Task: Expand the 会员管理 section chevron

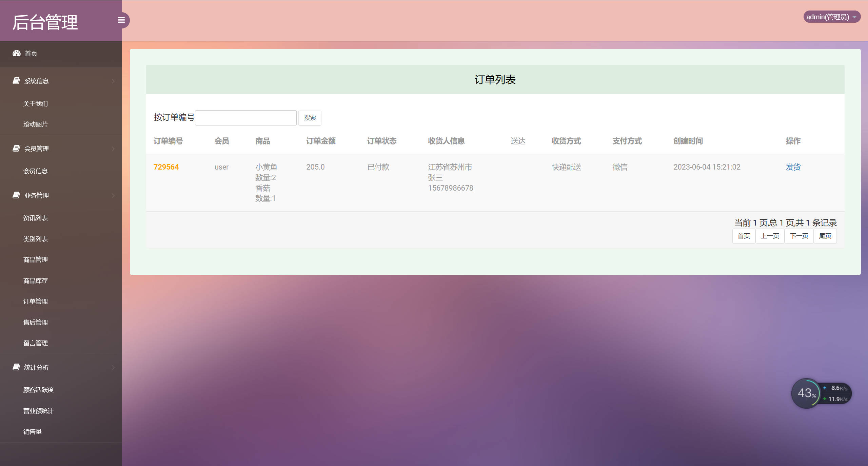Action: [x=113, y=149]
